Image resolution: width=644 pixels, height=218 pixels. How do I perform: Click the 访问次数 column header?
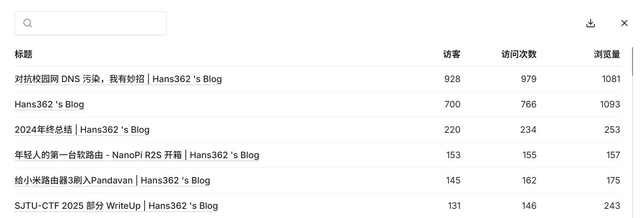pos(519,54)
